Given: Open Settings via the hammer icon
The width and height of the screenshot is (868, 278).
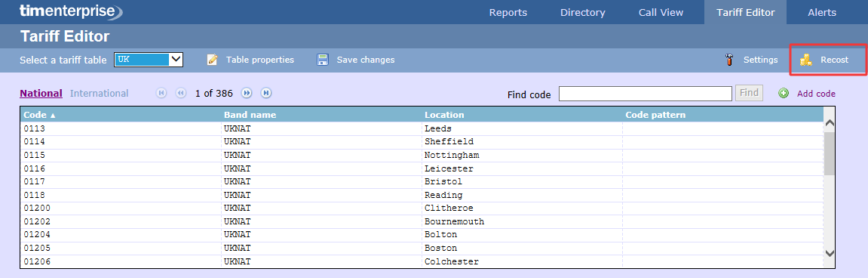Looking at the screenshot, I should [x=729, y=60].
